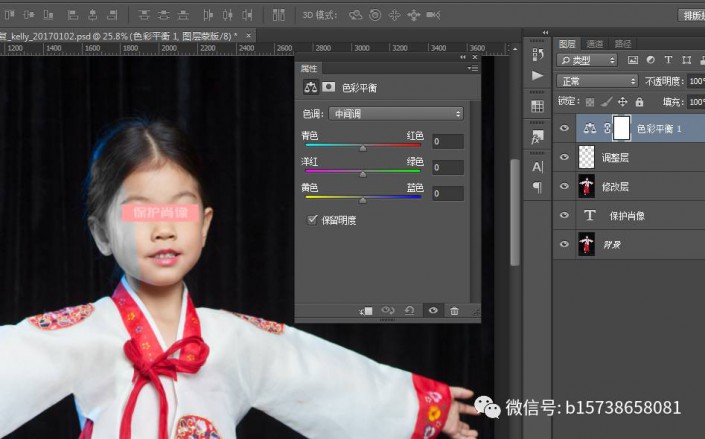Viewport: 705px width, 439px height.
Task: Hide the 调整层 layer
Action: tap(564, 157)
